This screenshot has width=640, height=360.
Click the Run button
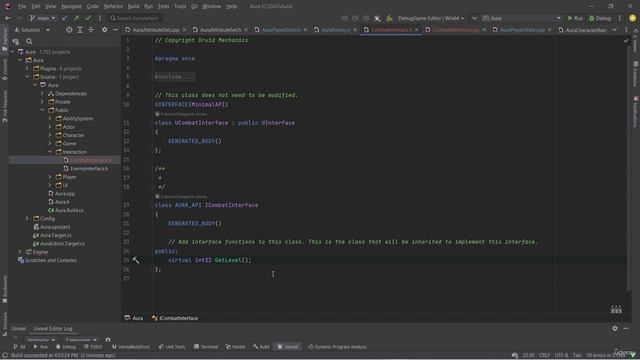[x=575, y=18]
